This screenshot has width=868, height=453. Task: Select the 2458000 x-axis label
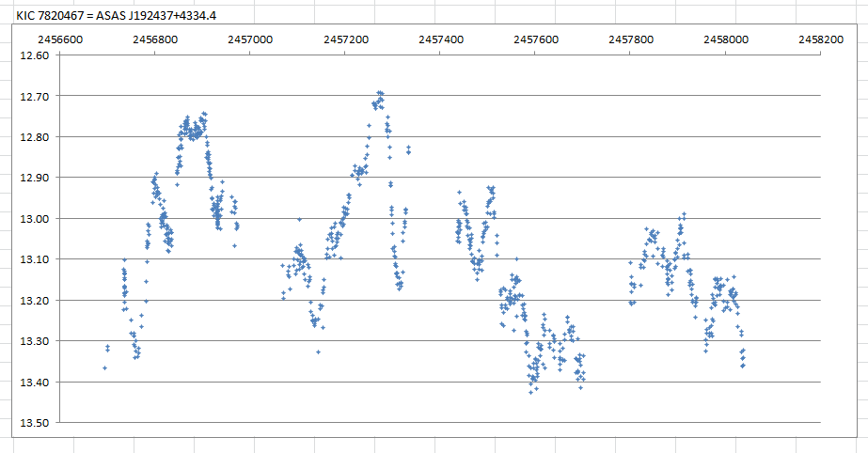(x=726, y=40)
